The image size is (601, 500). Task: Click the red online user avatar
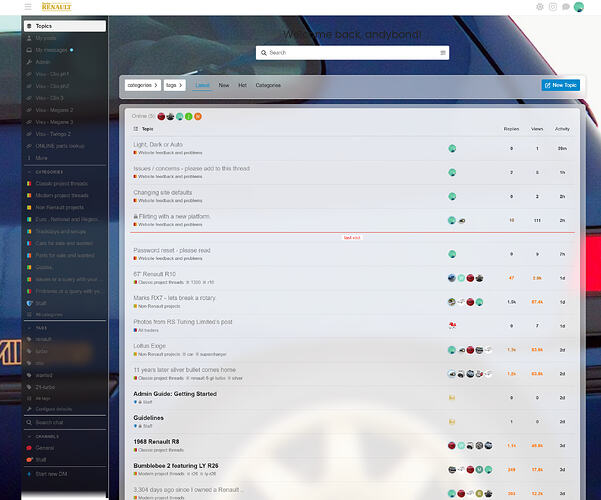click(161, 116)
